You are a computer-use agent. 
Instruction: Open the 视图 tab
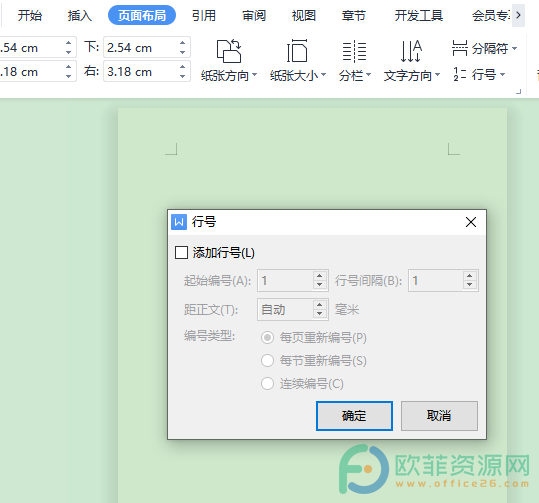[304, 15]
